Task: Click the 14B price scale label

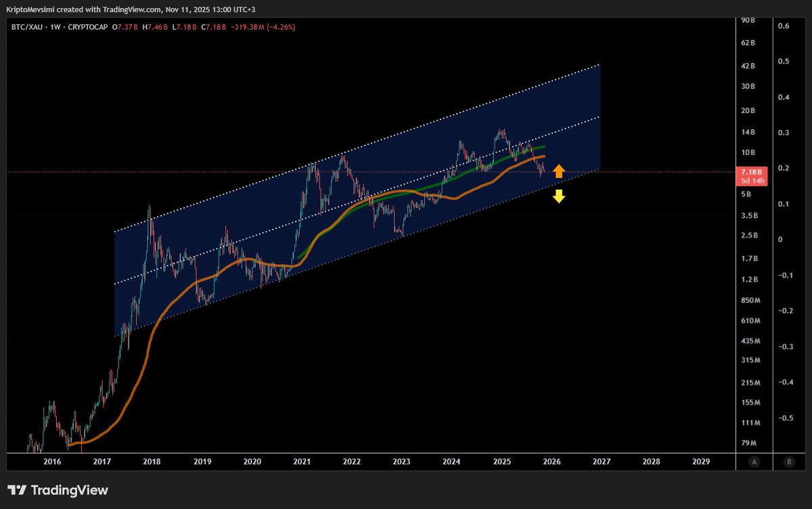Action: [748, 133]
